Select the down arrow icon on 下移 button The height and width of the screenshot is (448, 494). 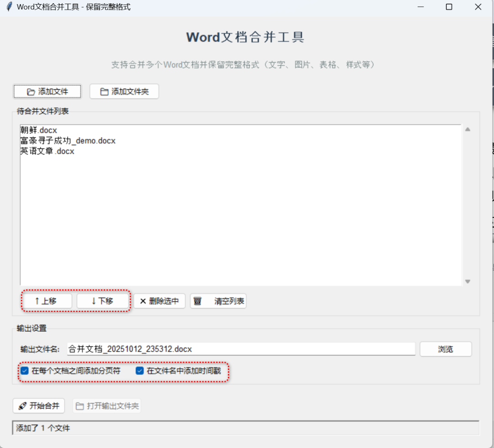coord(93,301)
